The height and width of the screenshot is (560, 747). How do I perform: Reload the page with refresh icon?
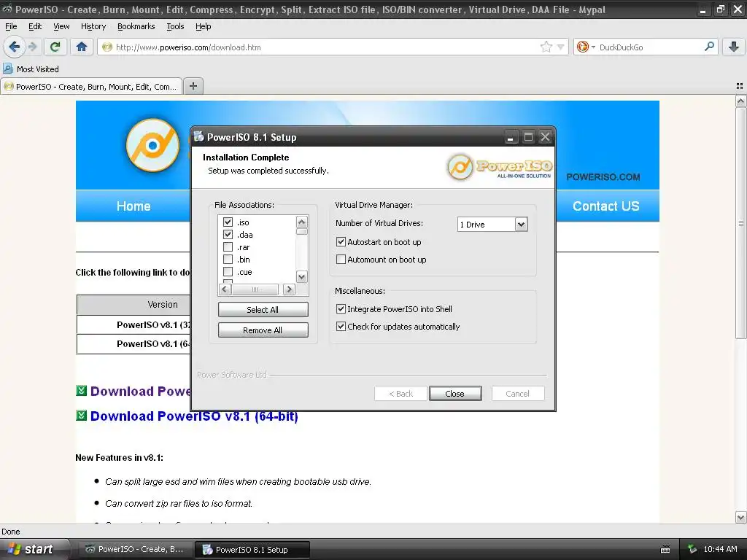[x=55, y=47]
